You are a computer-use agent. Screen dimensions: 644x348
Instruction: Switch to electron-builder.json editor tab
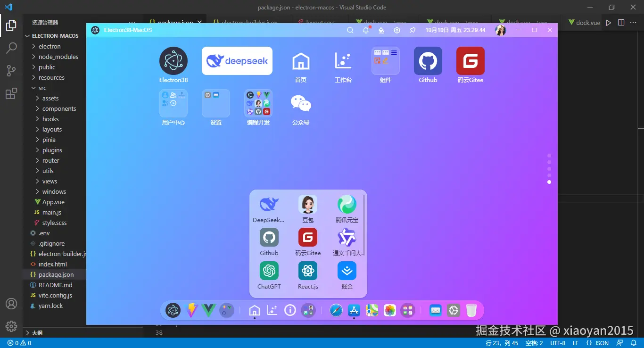[x=249, y=22]
